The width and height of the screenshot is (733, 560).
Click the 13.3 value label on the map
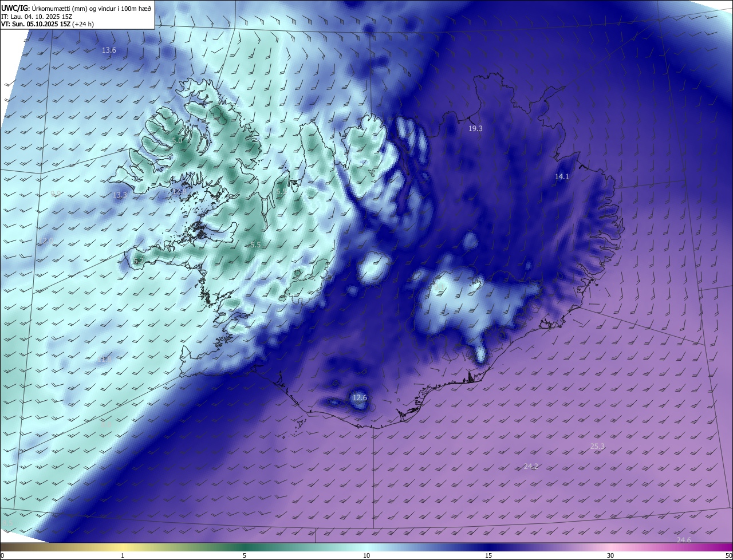click(119, 195)
